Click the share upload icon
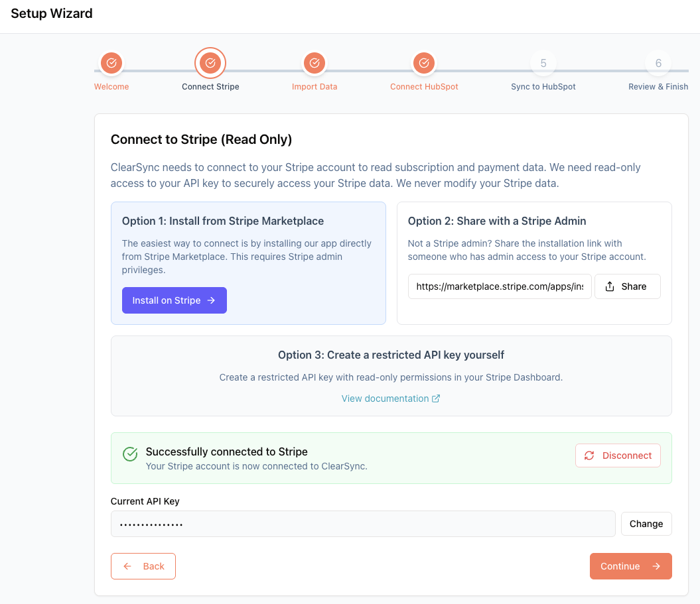 click(x=610, y=286)
